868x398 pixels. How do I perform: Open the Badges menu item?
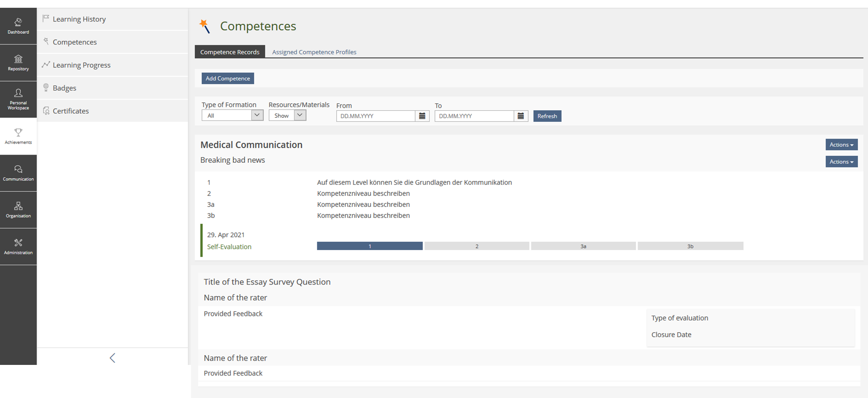point(64,88)
